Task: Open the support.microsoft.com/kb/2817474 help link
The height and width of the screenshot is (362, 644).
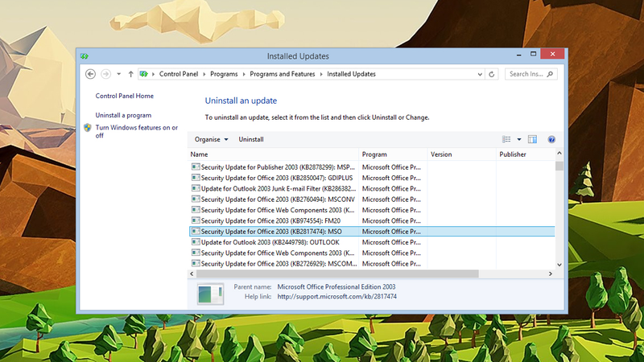Action: [x=336, y=296]
